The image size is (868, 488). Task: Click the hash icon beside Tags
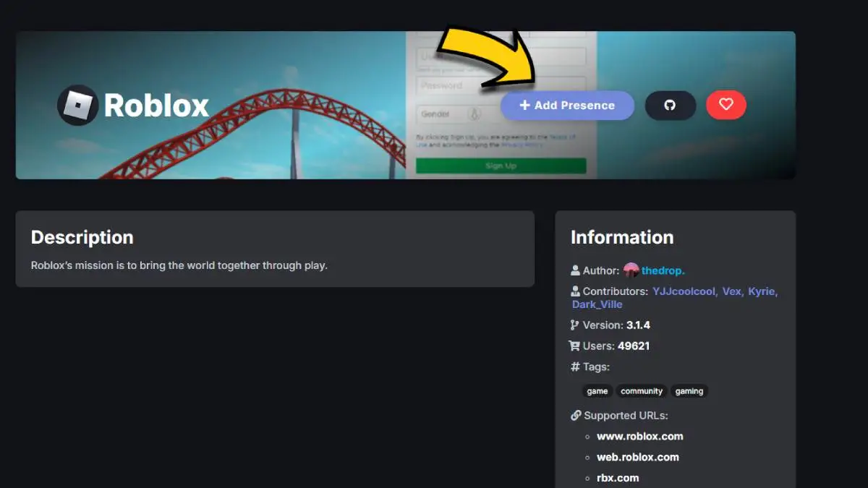[x=576, y=367]
